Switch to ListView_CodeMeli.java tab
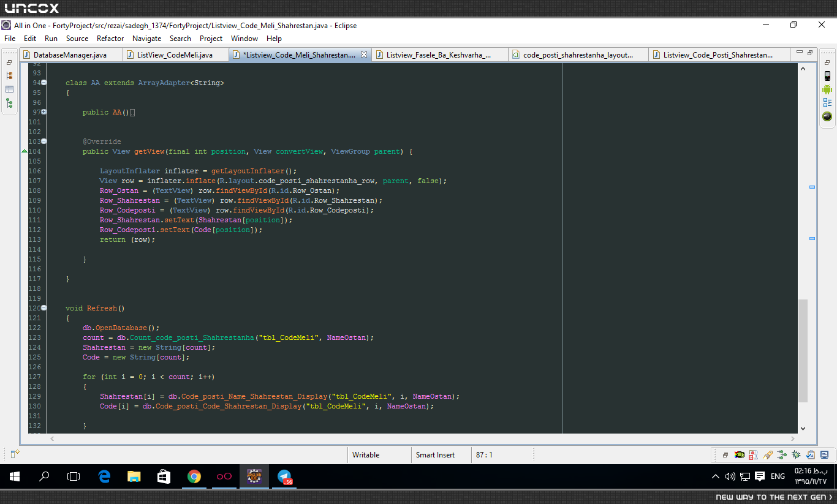This screenshot has width=837, height=504. (x=175, y=55)
